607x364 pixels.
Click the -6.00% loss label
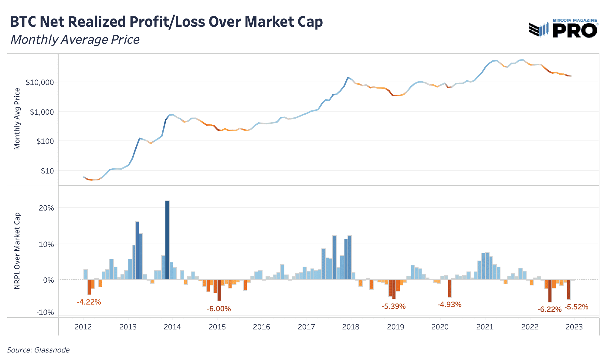219,309
